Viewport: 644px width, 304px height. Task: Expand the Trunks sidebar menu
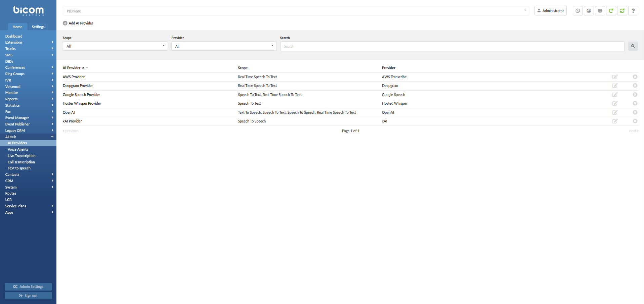coord(28,49)
